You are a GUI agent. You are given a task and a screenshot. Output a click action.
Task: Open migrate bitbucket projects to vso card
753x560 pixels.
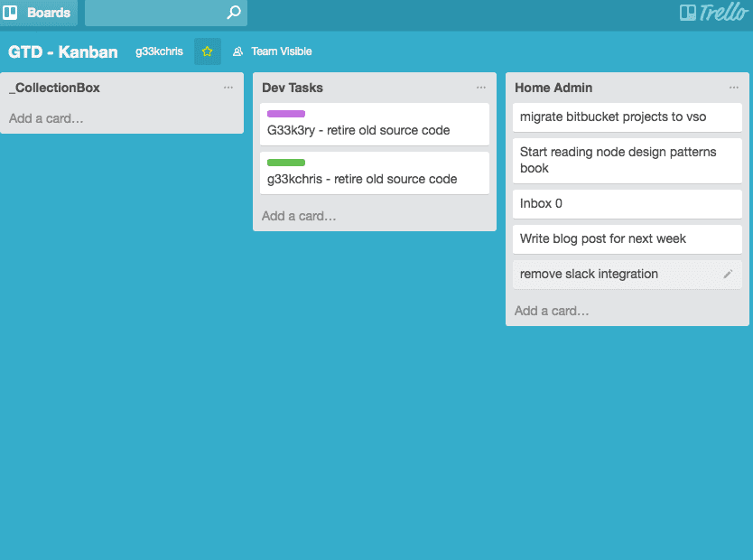pyautogui.click(x=627, y=117)
